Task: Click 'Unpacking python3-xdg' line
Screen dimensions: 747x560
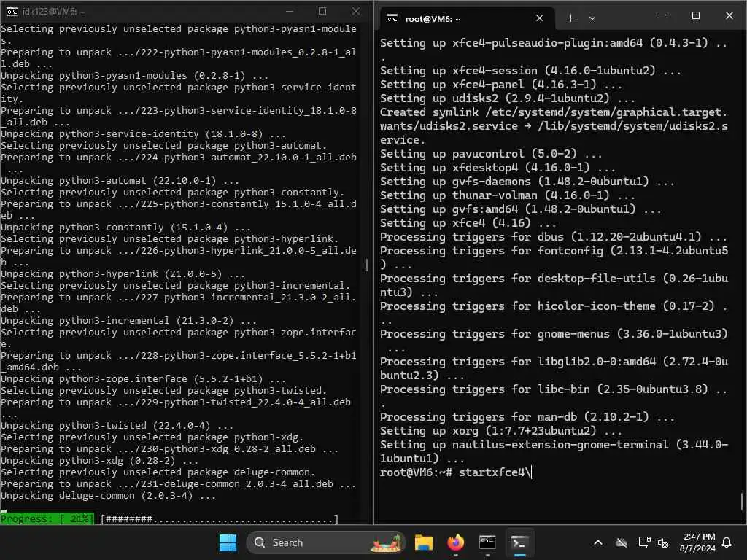Action: pos(99,461)
